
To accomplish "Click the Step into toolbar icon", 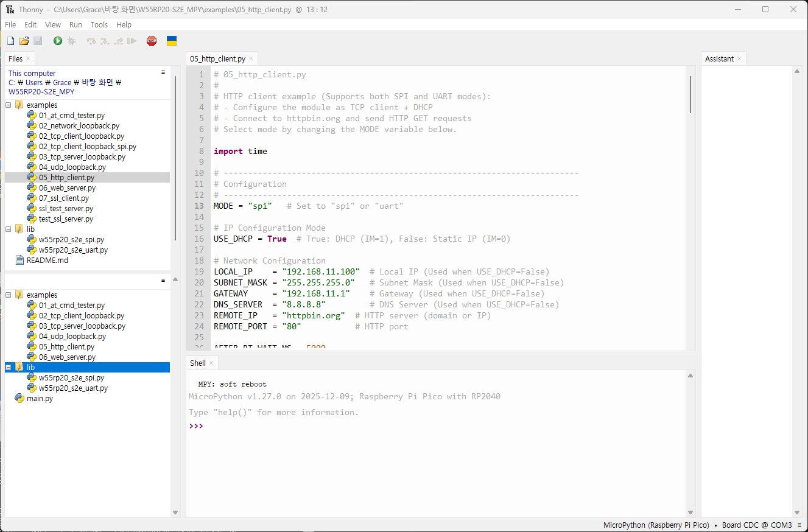I will [x=105, y=41].
